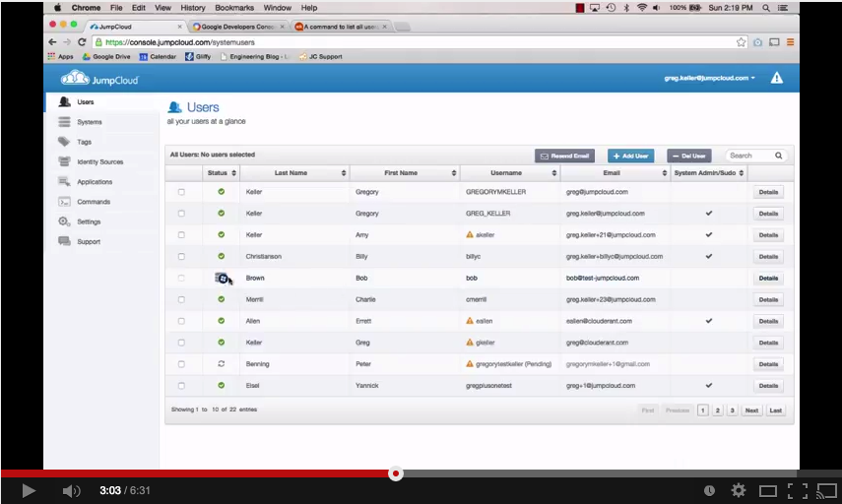This screenshot has width=842, height=504.
Task: Sort by the Last Name column
Action: pos(294,173)
